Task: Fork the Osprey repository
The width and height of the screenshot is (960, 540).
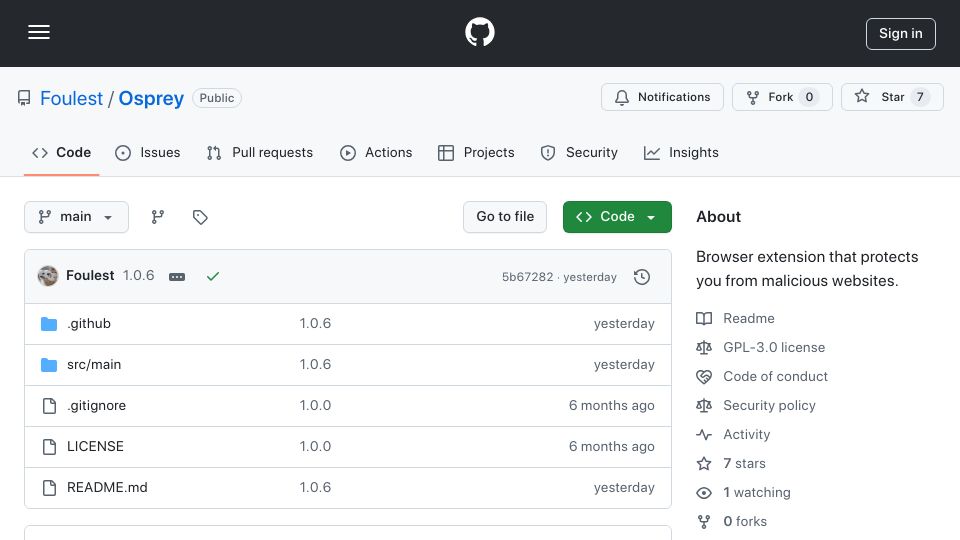Action: (x=782, y=97)
